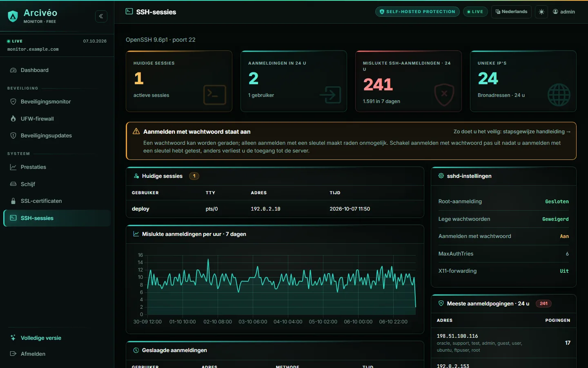
Task: Click the lock icon next to SSL-certificaten
Action: coord(13,201)
